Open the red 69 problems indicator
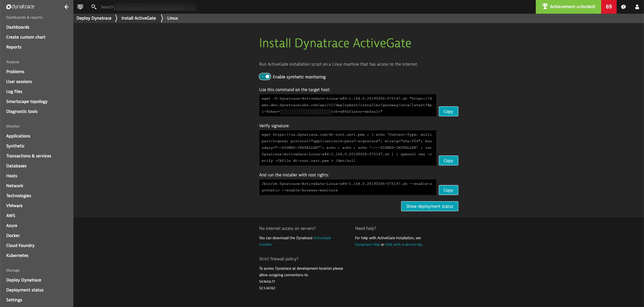 609,7
